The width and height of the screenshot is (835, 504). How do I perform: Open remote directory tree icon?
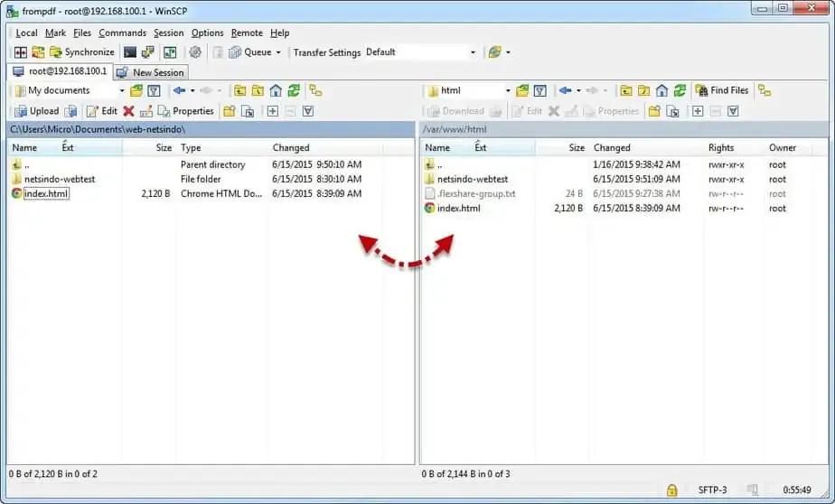click(x=764, y=90)
